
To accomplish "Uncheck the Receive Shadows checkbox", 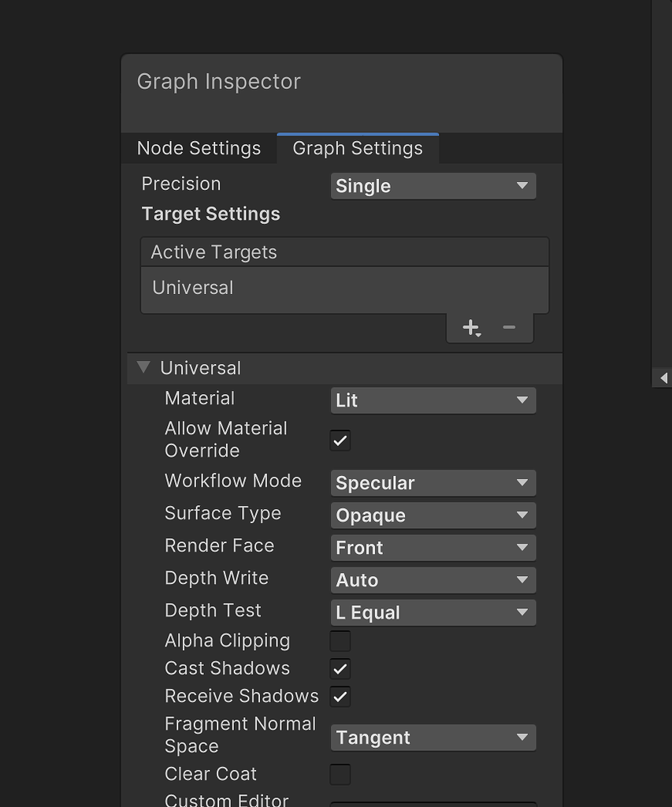I will coord(340,697).
